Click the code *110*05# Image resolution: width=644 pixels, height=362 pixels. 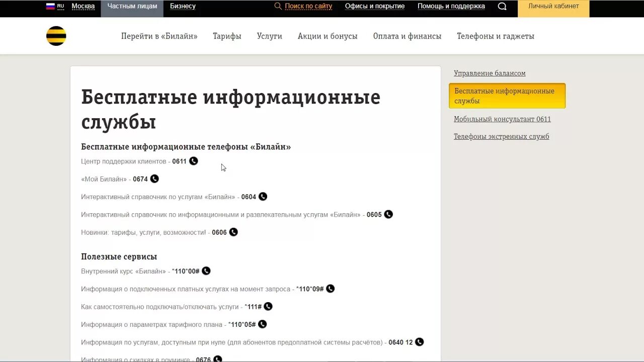242,325
